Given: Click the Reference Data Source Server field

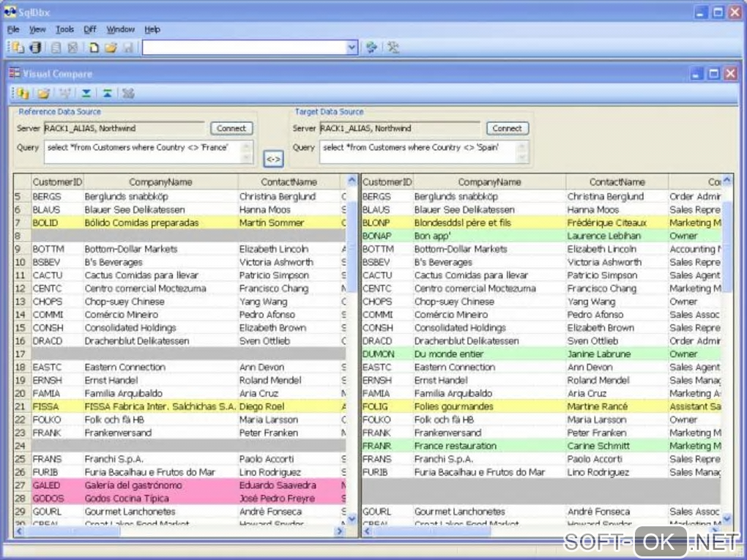Looking at the screenshot, I should pos(124,128).
